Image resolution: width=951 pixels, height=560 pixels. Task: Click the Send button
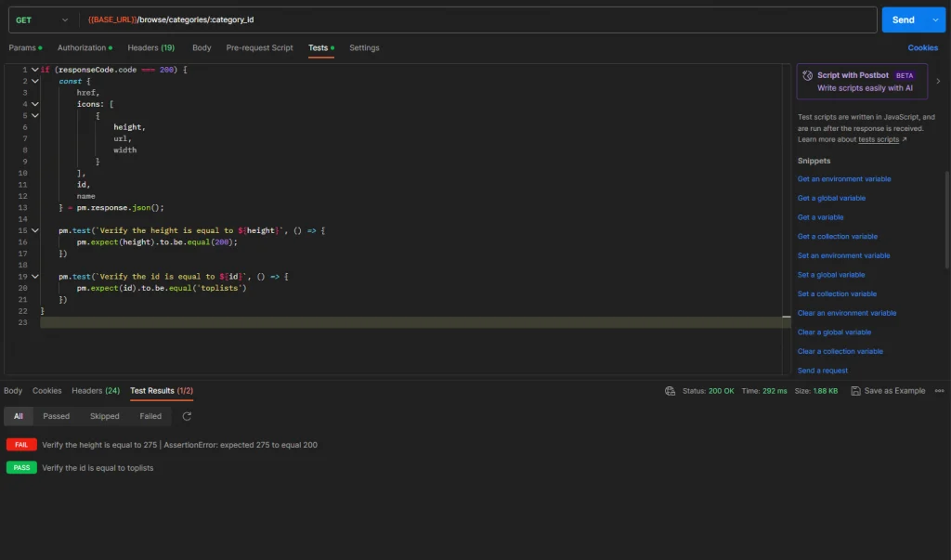pyautogui.click(x=903, y=20)
